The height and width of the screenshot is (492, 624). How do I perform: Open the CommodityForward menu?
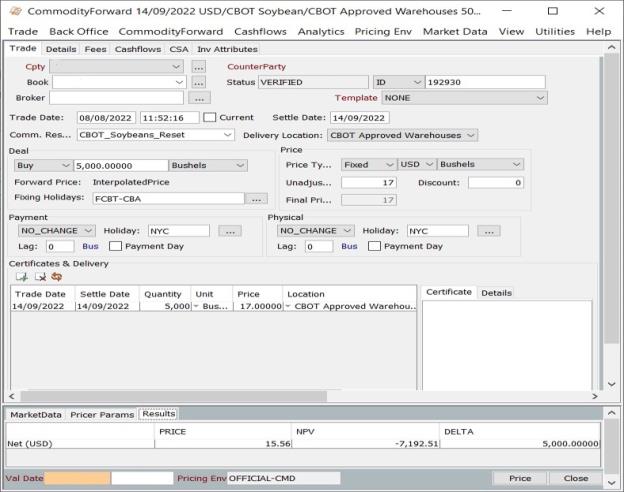tap(171, 31)
